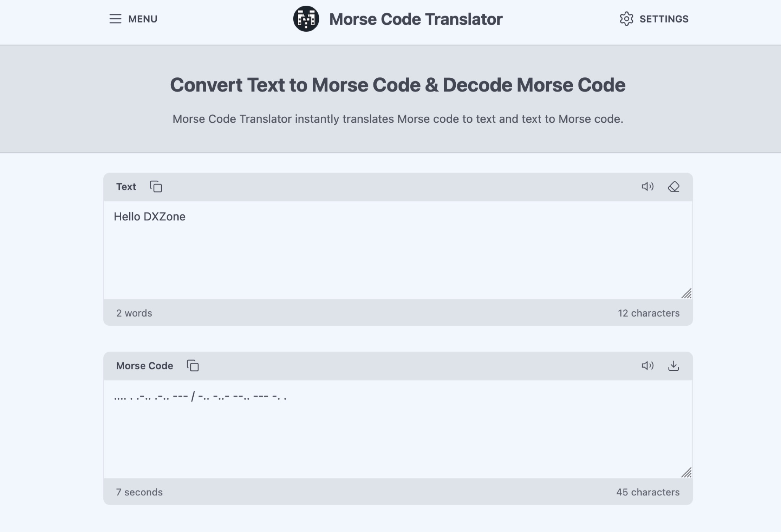The image size is (781, 532).
Task: Open the SETTINGS label
Action: pos(664,19)
